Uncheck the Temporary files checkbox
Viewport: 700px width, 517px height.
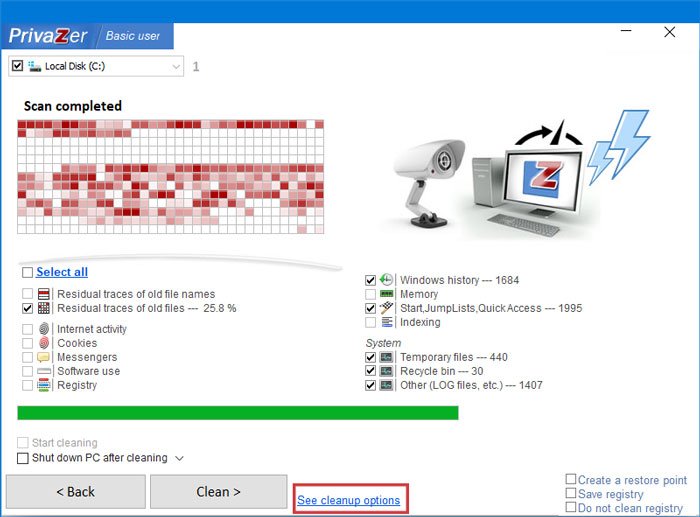pyautogui.click(x=370, y=357)
